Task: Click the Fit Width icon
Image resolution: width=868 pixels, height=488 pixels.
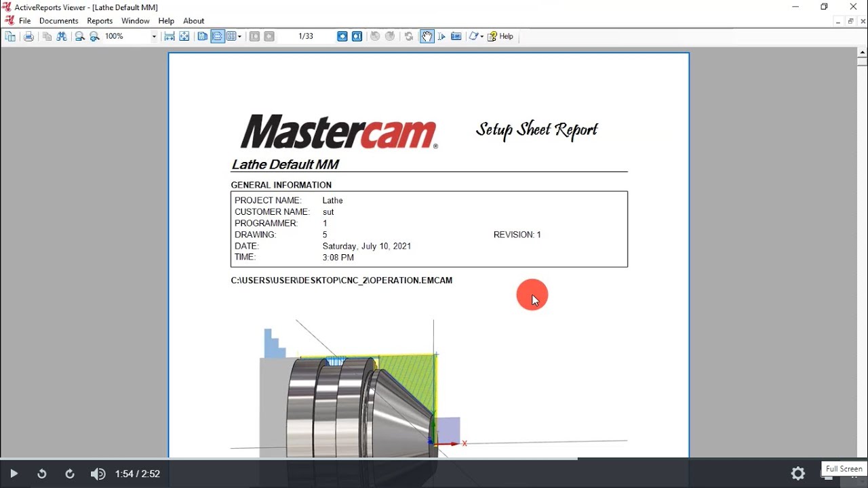Action: [170, 37]
